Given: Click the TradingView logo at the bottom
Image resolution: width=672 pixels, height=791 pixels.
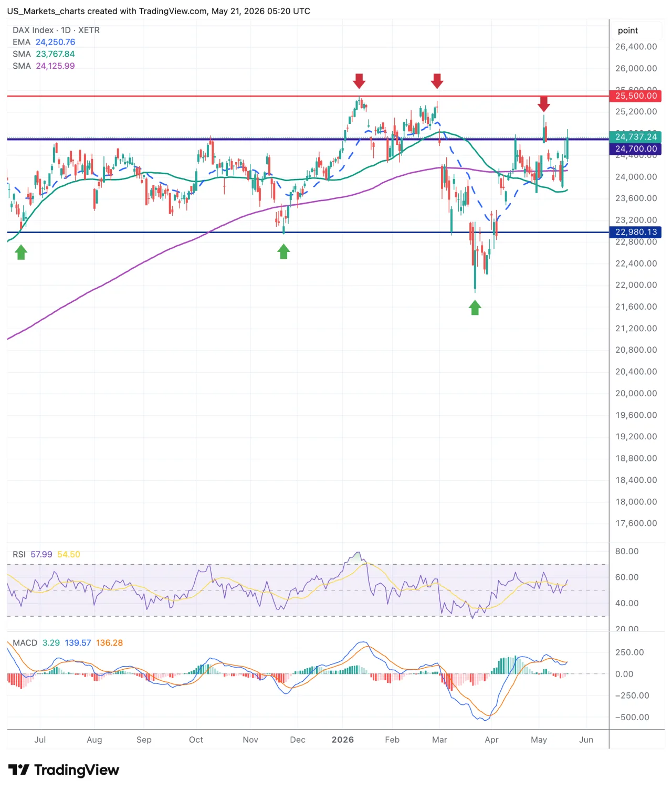Looking at the screenshot, I should (x=64, y=770).
